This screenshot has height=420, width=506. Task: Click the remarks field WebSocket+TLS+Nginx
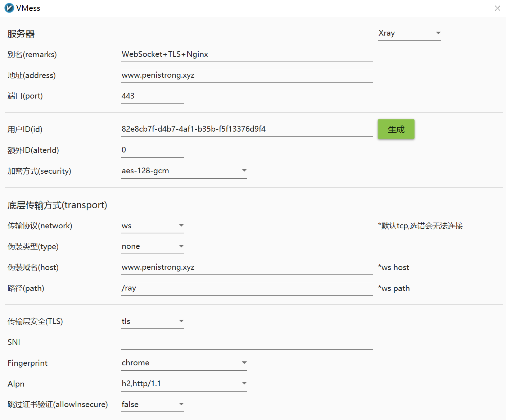(x=247, y=54)
